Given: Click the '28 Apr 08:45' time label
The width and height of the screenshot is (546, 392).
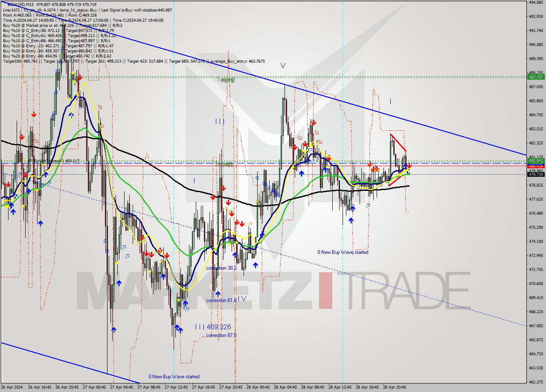Looking at the screenshot, I should pyautogui.click(x=313, y=387).
